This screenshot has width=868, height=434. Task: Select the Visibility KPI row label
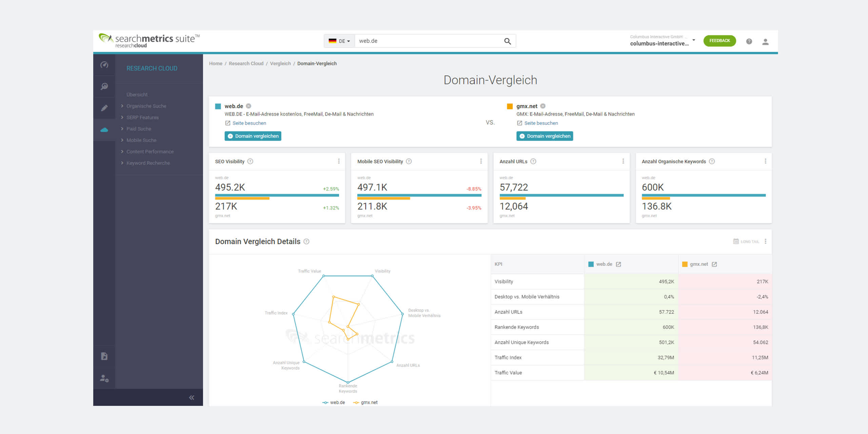(x=504, y=281)
